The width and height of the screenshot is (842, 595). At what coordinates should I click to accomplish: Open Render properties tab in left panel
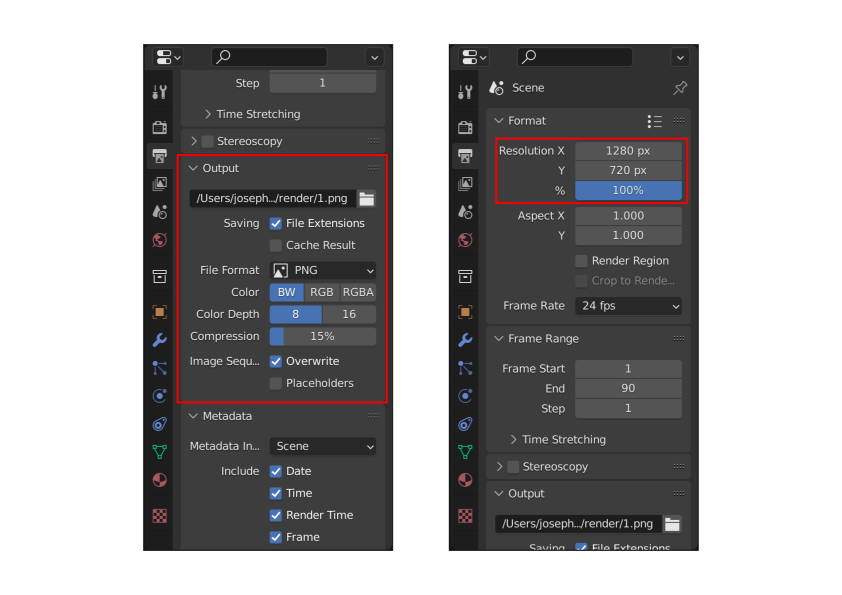pyautogui.click(x=159, y=127)
